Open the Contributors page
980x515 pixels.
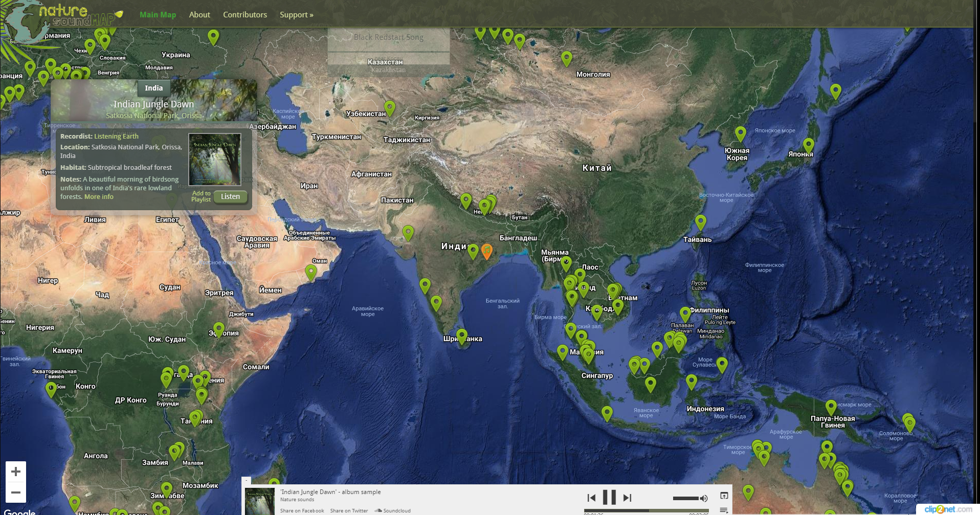click(245, 15)
